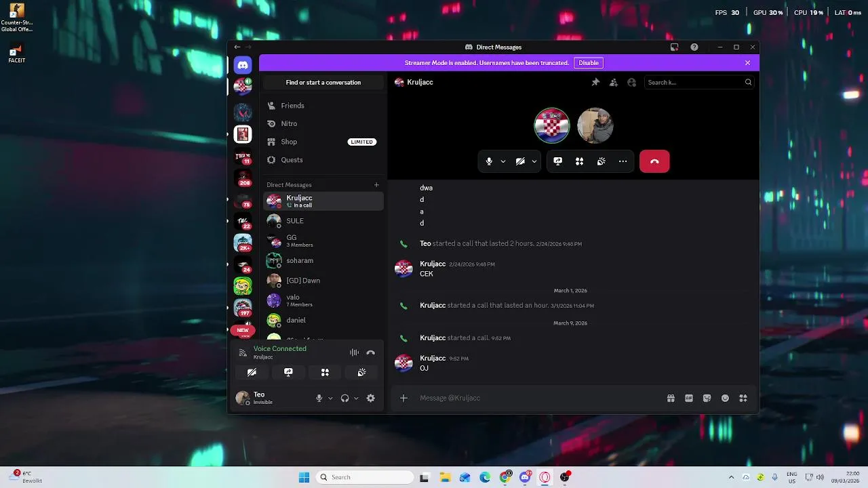Screen dimensions: 868x488
Task: Open Counter-Strike Global Offensive desktop shortcut
Action: coord(16,18)
